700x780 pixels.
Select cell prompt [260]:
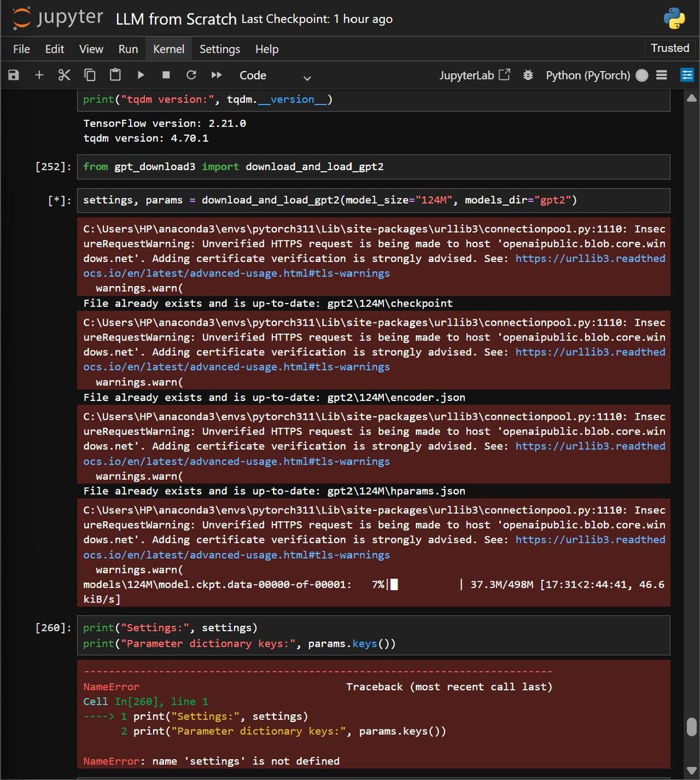coord(54,628)
